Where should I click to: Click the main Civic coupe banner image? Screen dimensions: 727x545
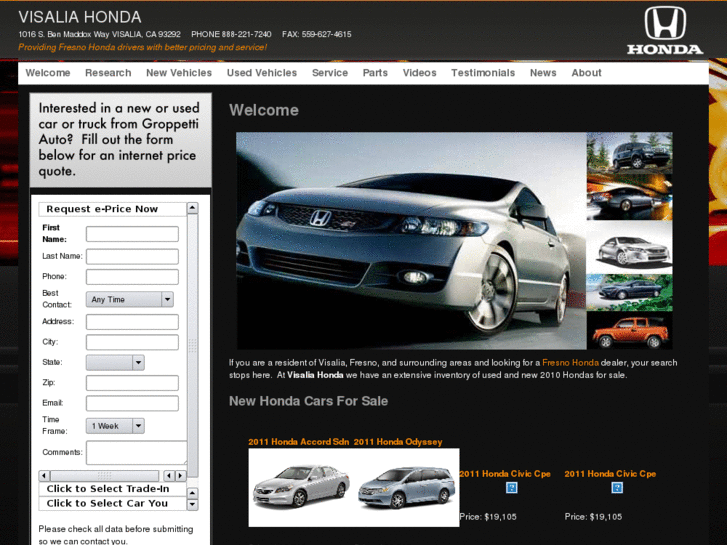pos(411,241)
